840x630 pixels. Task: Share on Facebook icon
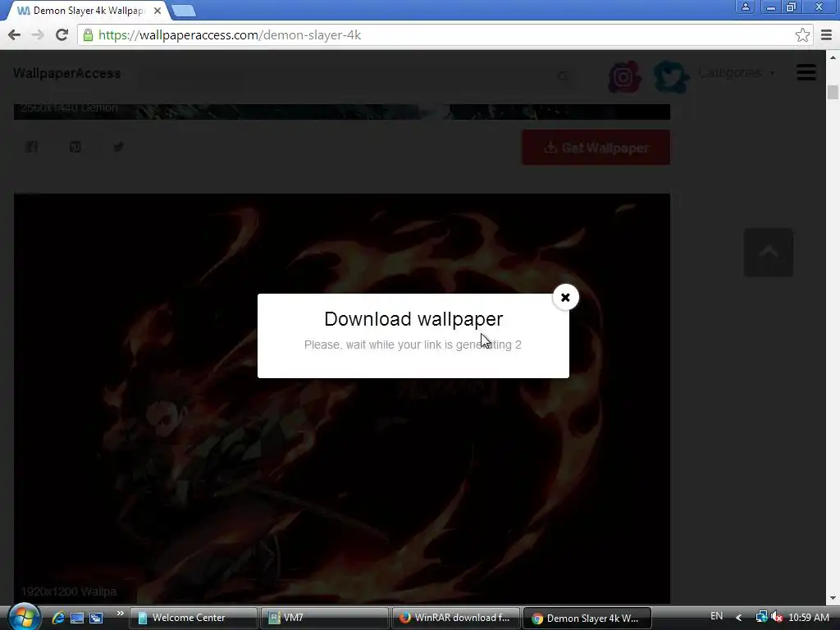32,147
